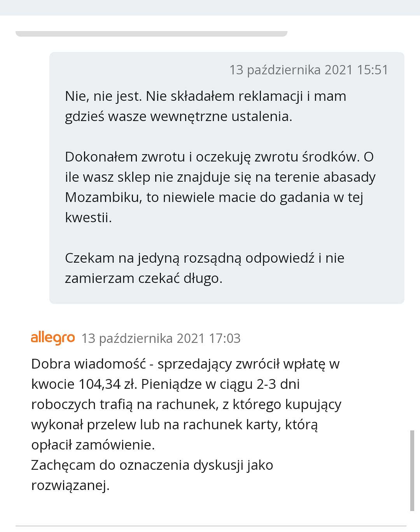Click the word 'kwestii.' in the bubble
The height and width of the screenshot is (532, 420).
pyautogui.click(x=88, y=218)
